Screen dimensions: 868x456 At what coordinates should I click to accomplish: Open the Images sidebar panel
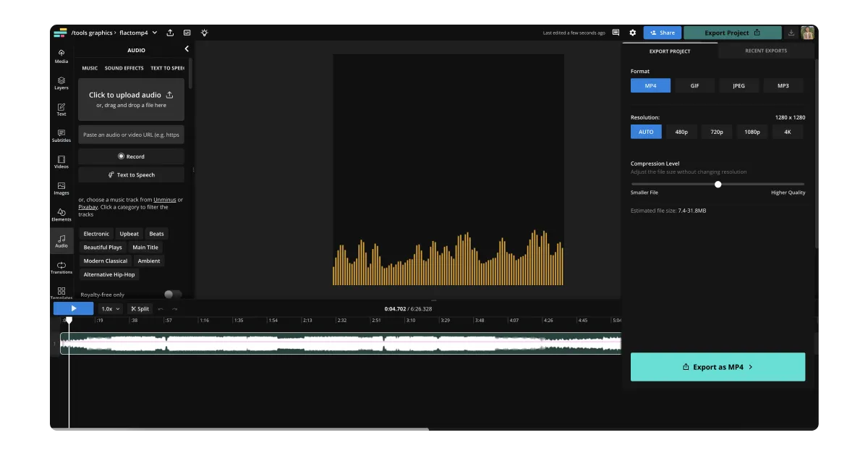coord(61,188)
